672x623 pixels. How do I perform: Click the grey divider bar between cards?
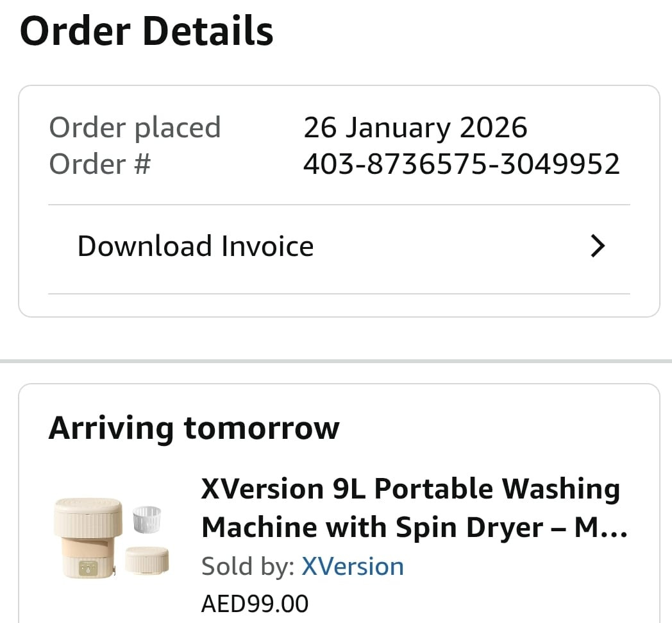[336, 361]
